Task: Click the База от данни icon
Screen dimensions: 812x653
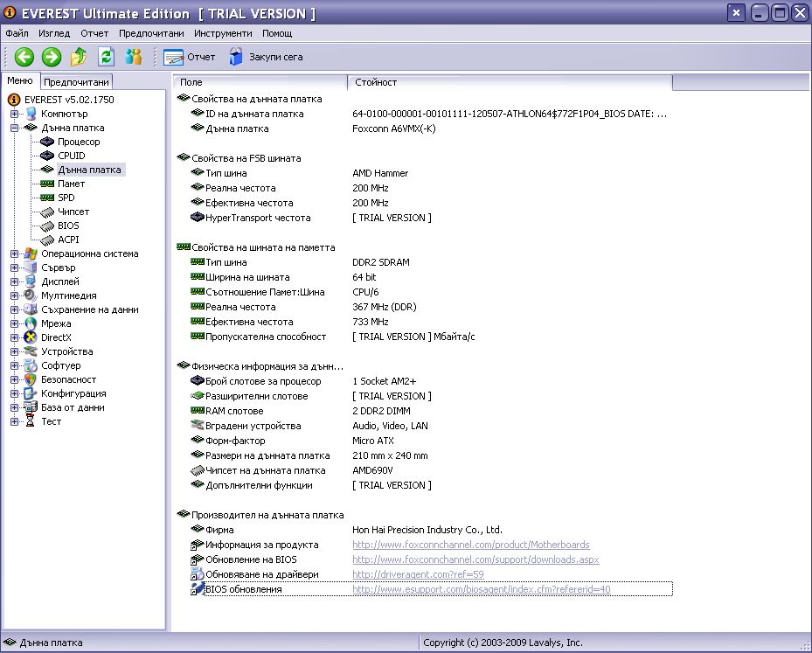Action: (x=31, y=407)
